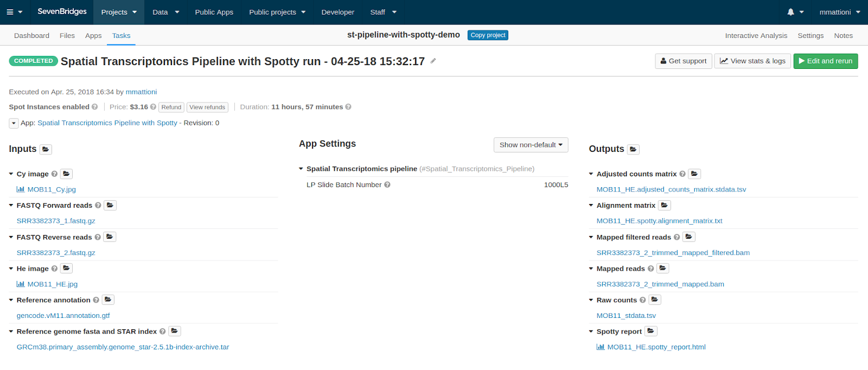Open folder icon for Raw counts output
Viewport: 868px width, 370px height.
pyautogui.click(x=655, y=299)
